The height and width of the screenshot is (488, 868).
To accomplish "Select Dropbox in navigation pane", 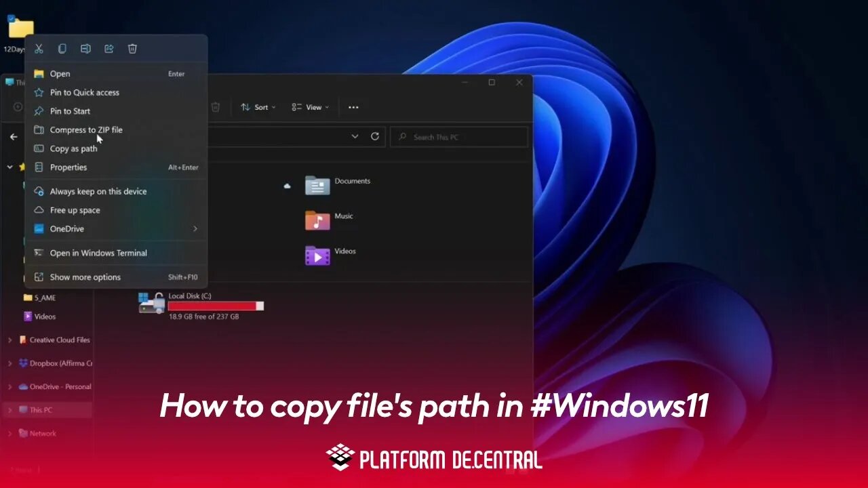I will [x=55, y=363].
